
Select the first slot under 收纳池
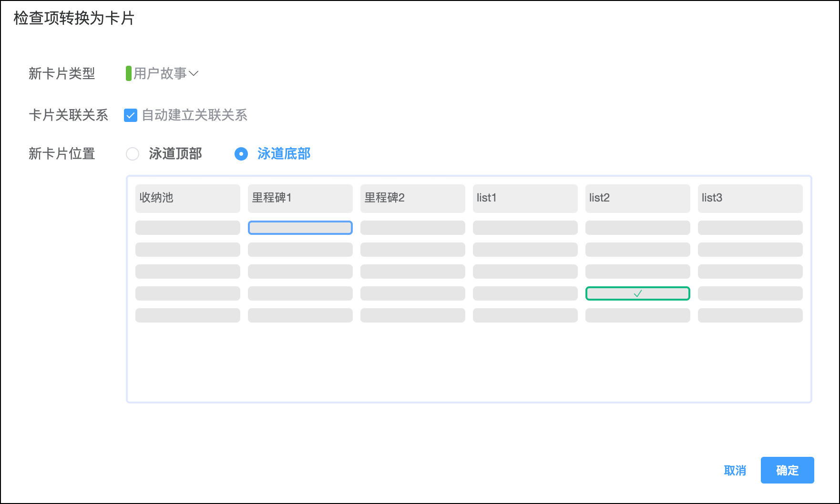pos(187,228)
